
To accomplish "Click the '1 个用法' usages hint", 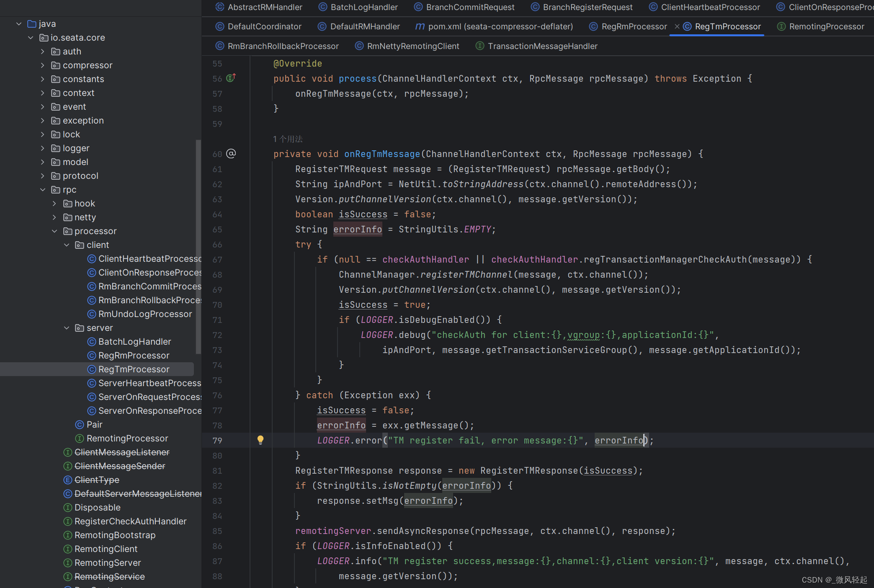I will pyautogui.click(x=288, y=139).
